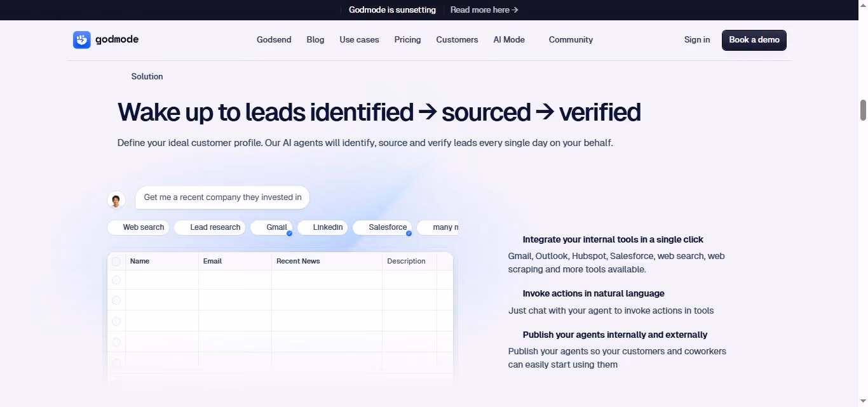Click 'Godmode is sunsetting' banner text

(x=392, y=10)
